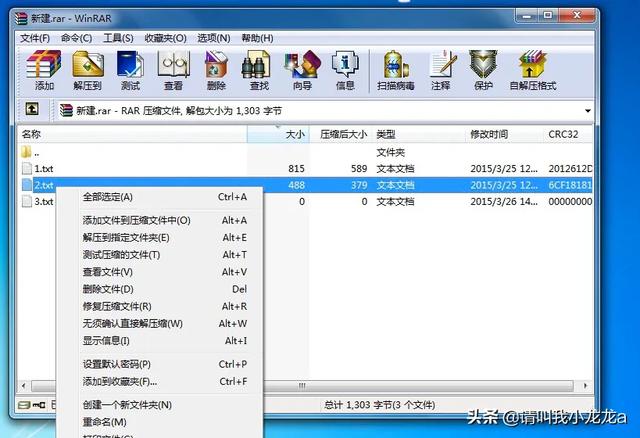Open the 工具(S) menu

pos(118,38)
